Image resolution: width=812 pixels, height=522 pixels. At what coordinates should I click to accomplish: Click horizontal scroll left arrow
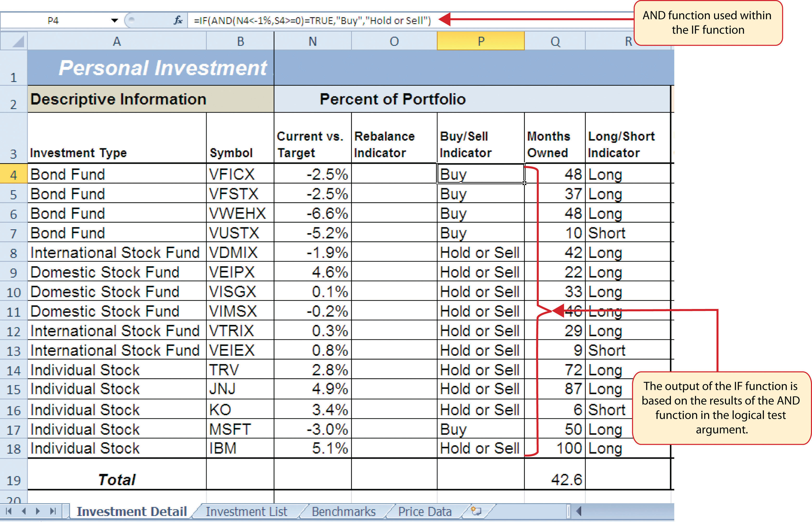(x=579, y=511)
